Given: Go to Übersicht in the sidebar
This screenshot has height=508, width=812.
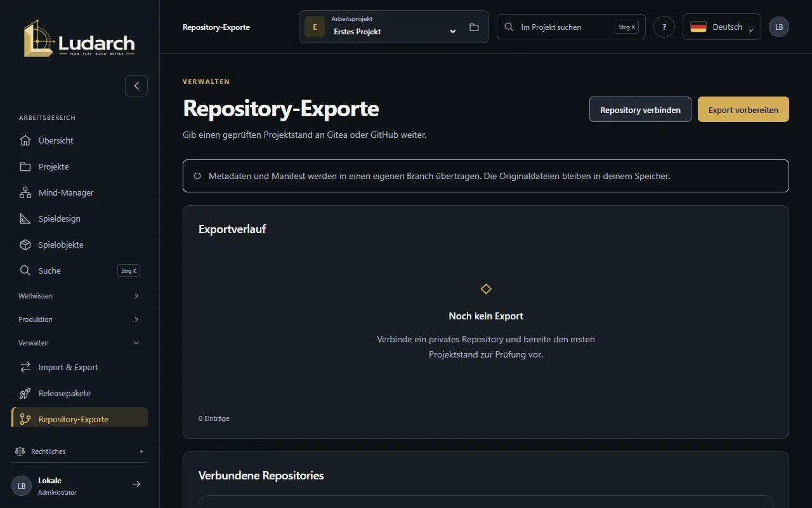Looking at the screenshot, I should pyautogui.click(x=80, y=140).
